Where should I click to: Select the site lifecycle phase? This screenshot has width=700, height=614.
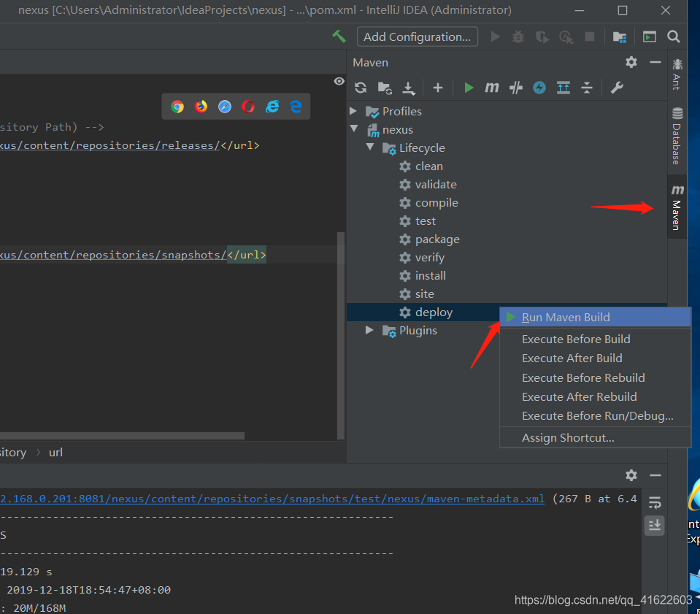(x=424, y=293)
